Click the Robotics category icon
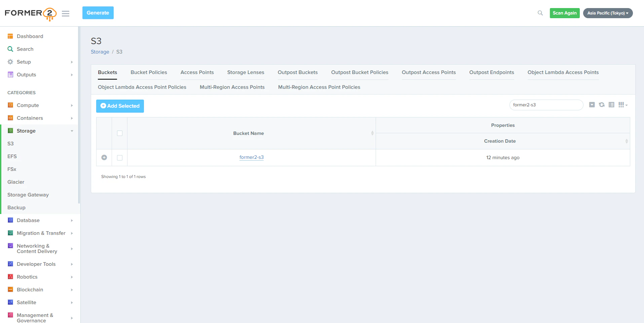Viewport: 644px width, 323px height. [10, 277]
